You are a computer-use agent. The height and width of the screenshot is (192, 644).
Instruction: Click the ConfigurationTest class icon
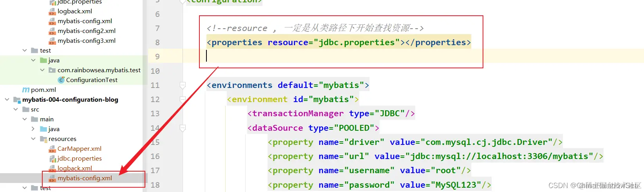coord(61,80)
